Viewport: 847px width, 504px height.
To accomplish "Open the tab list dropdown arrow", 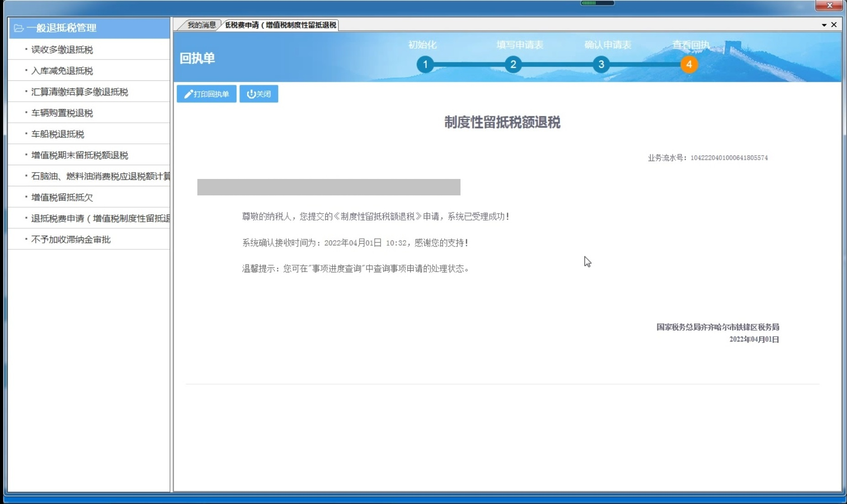I will pos(824,25).
